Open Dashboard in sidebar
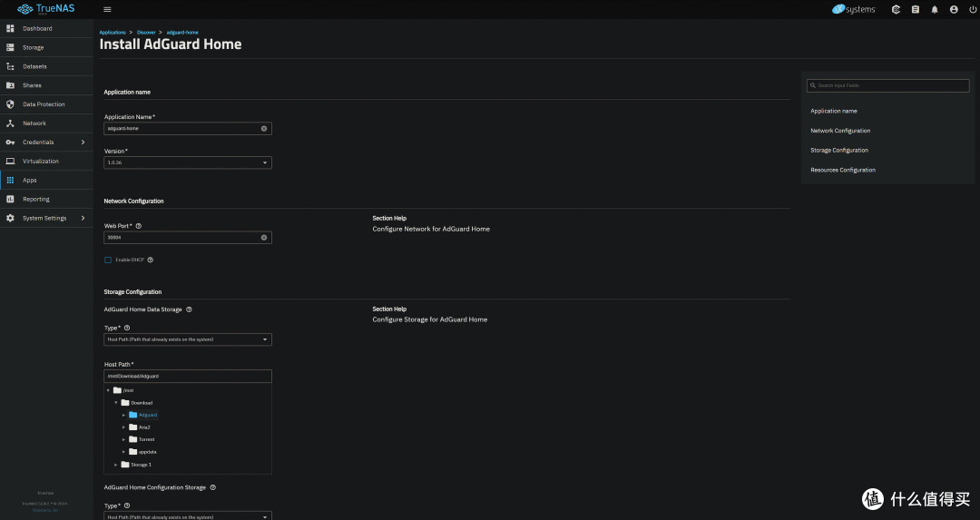Image resolution: width=980 pixels, height=520 pixels. pyautogui.click(x=47, y=29)
